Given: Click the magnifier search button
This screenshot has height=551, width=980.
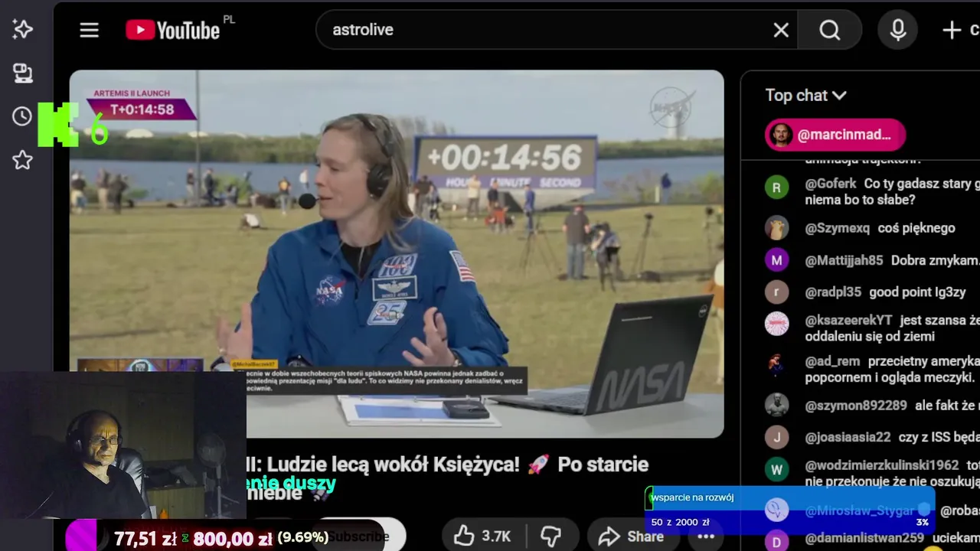Looking at the screenshot, I should click(x=830, y=30).
